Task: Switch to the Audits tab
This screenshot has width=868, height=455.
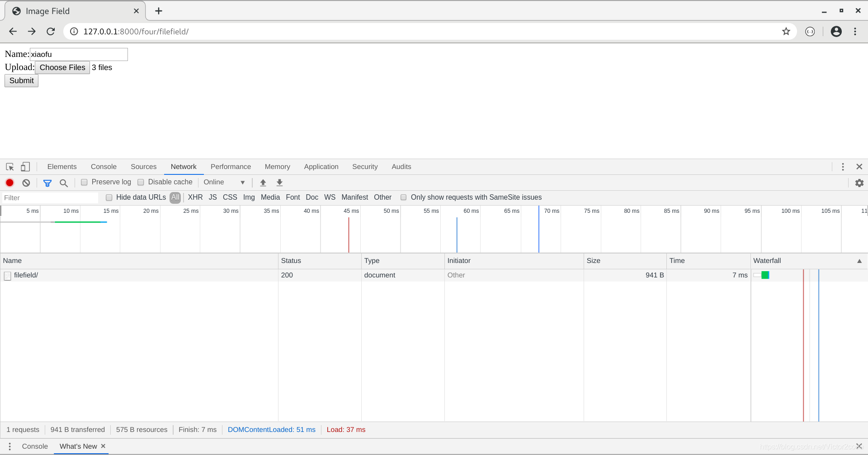Action: coord(401,167)
